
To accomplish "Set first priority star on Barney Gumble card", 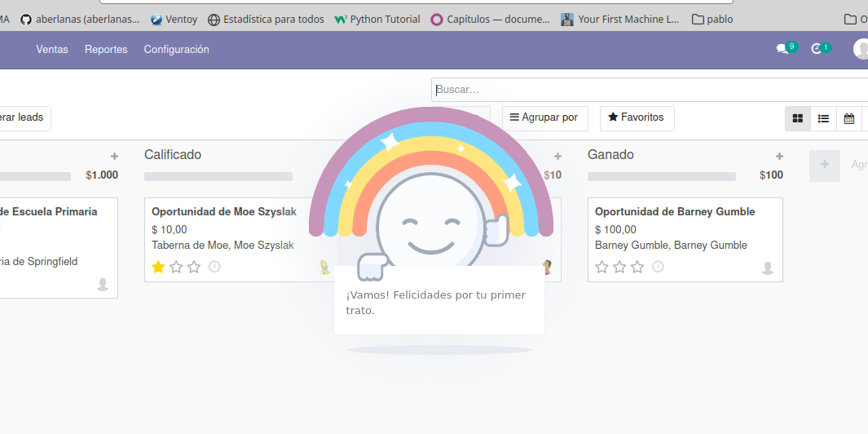I will tap(601, 267).
